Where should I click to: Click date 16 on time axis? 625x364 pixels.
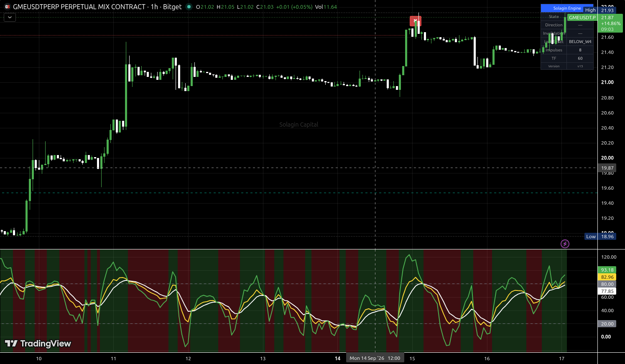point(487,359)
